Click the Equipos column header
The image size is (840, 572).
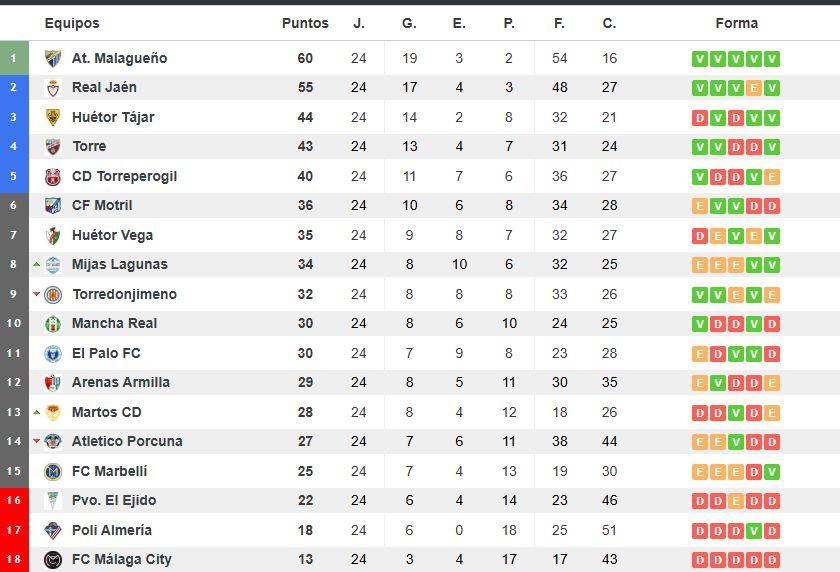(72, 23)
